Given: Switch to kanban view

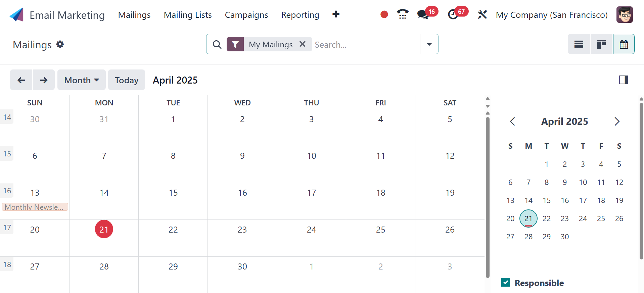Looking at the screenshot, I should coord(601,44).
